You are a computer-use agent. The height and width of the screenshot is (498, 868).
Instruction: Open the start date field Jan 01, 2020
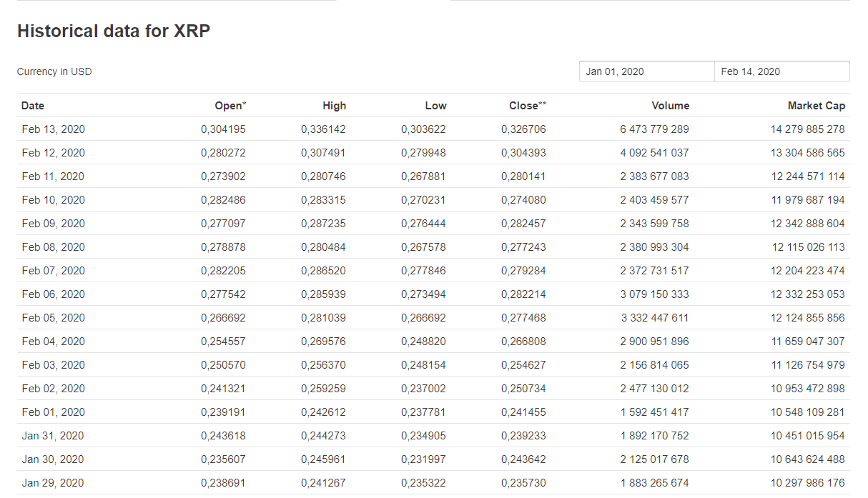[x=646, y=71]
